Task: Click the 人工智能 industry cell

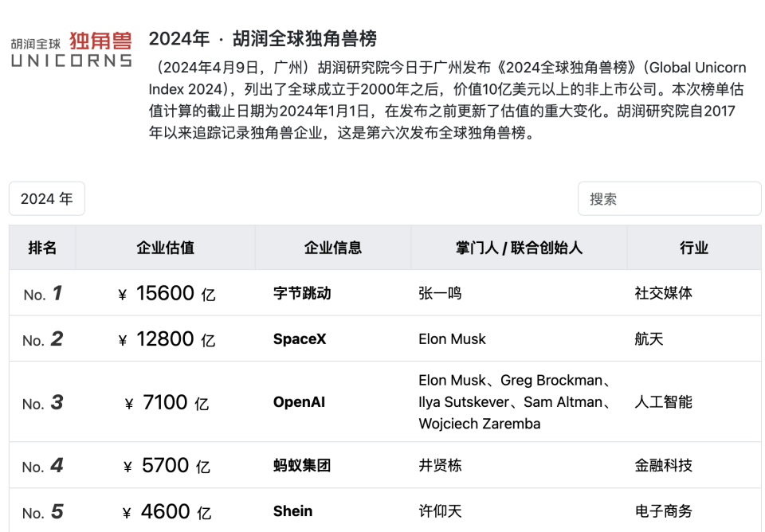Action: click(x=663, y=402)
